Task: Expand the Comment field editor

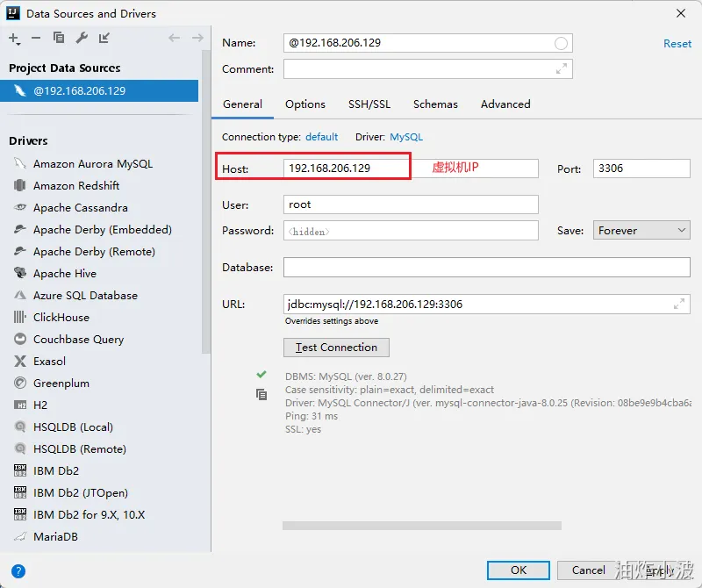Action: [562, 68]
